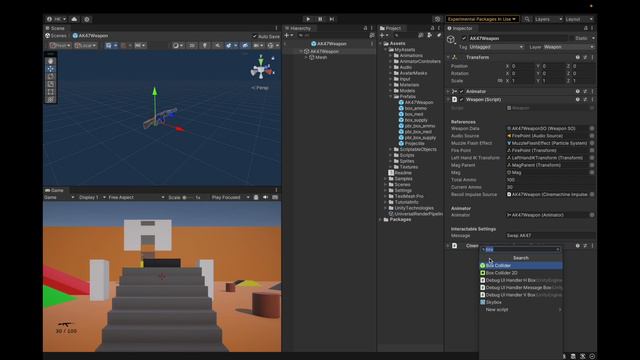The height and width of the screenshot is (360, 640).
Task: Open the Pivot handle position dropdown
Action: coord(60,45)
